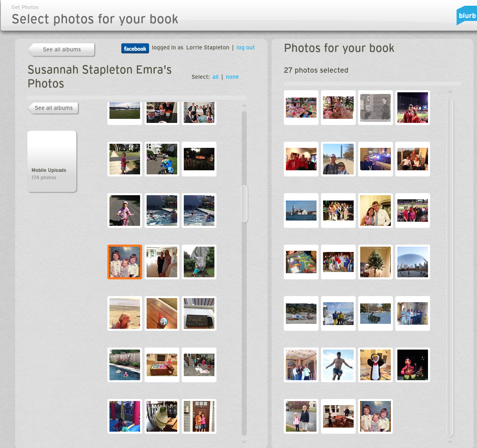Select all photos in the album
Screen dimensions: 477x448
click(215, 77)
